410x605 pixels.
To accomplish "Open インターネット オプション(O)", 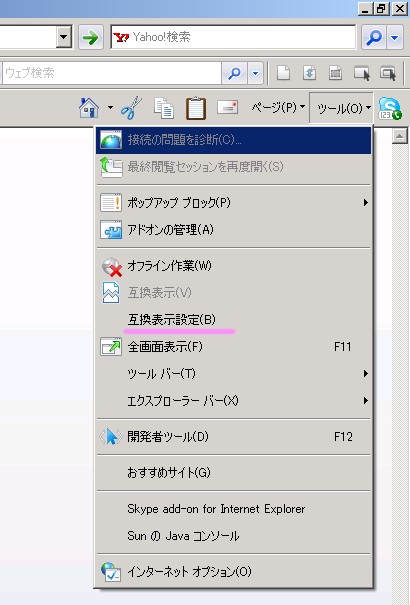I will point(233,571).
